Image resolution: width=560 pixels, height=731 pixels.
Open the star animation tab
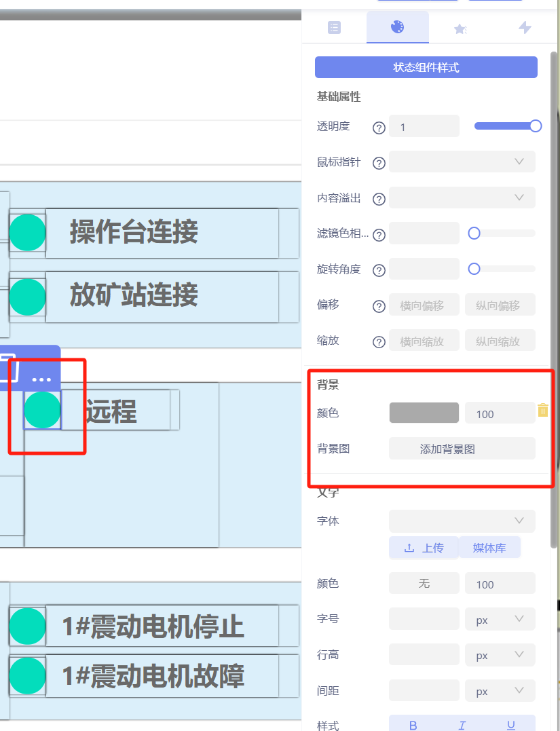tap(460, 29)
